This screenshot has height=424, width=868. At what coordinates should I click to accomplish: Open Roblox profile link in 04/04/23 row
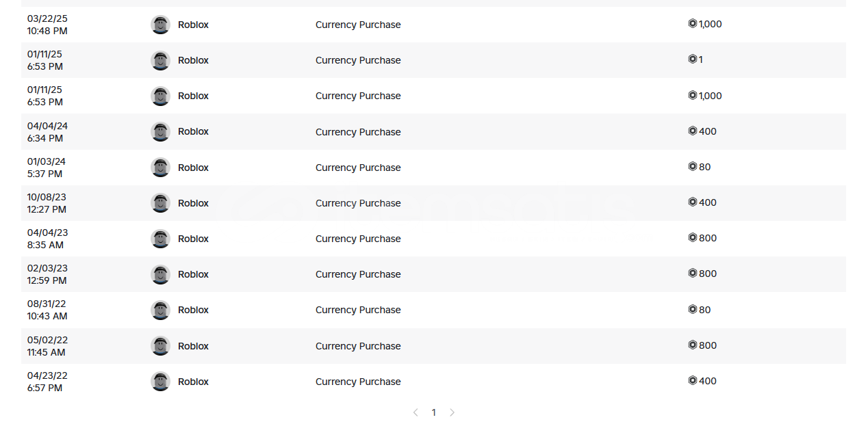tap(193, 239)
